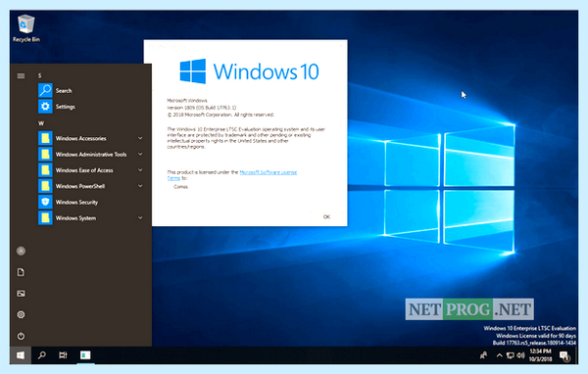588x374 pixels.
Task: Expand Windows PowerShell chevron
Action: (140, 186)
